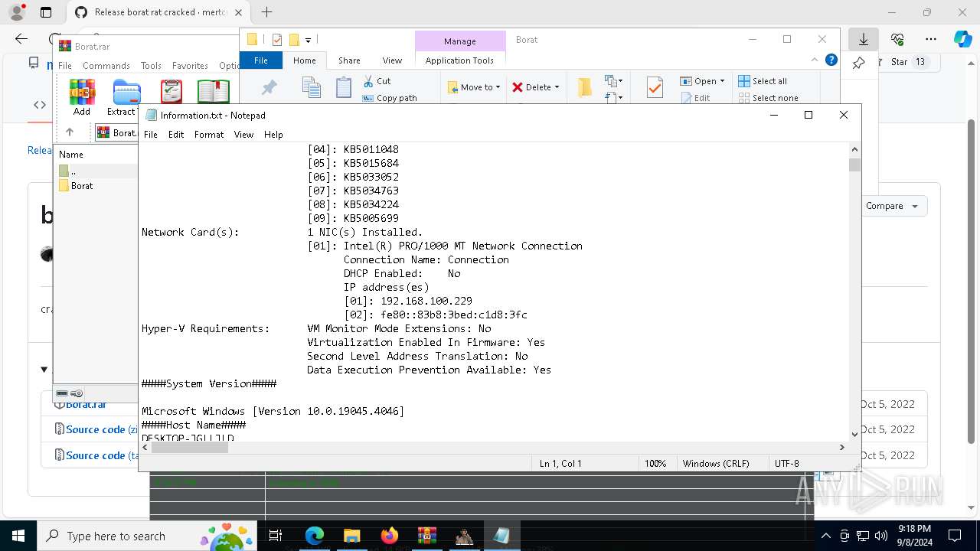The image size is (980, 551).
Task: Go back in Edge browser
Action: point(21,39)
